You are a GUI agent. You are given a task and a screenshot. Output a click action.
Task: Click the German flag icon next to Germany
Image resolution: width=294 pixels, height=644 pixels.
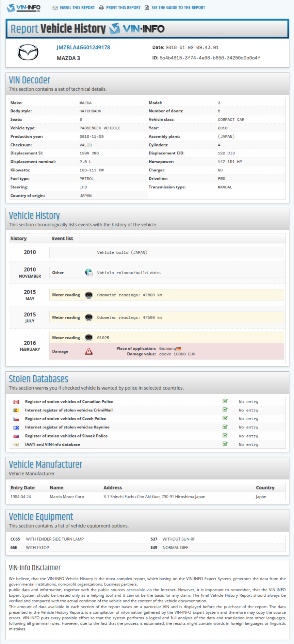coord(179,349)
